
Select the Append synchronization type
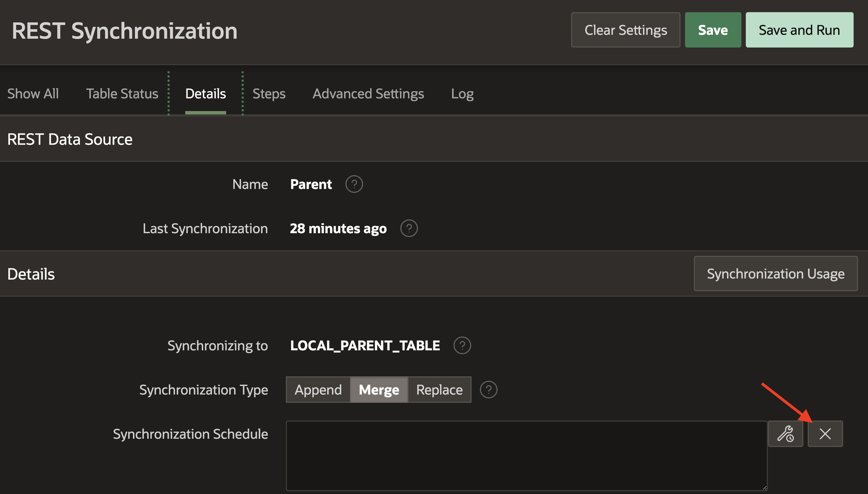pos(318,390)
